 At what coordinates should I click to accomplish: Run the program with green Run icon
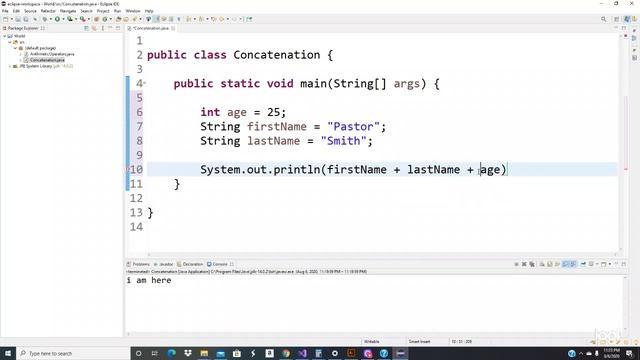pyautogui.click(x=57, y=19)
